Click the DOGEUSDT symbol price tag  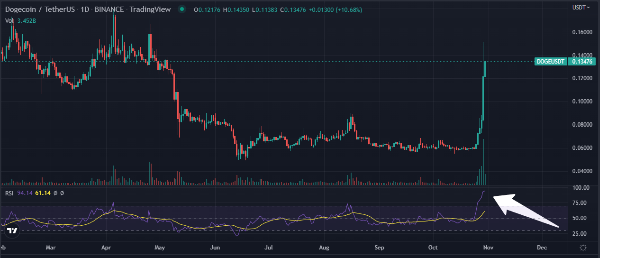[551, 62]
